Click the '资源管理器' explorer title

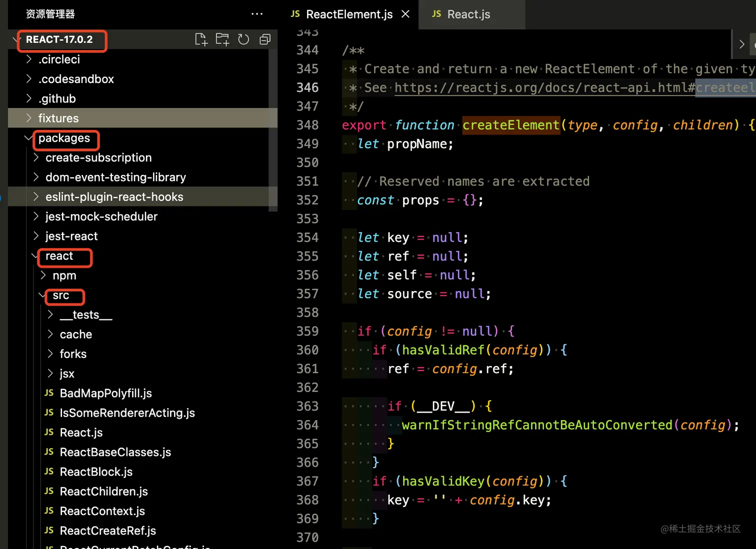(x=50, y=14)
